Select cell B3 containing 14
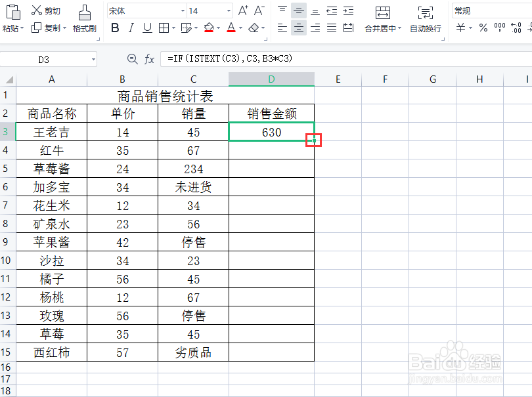 122,131
